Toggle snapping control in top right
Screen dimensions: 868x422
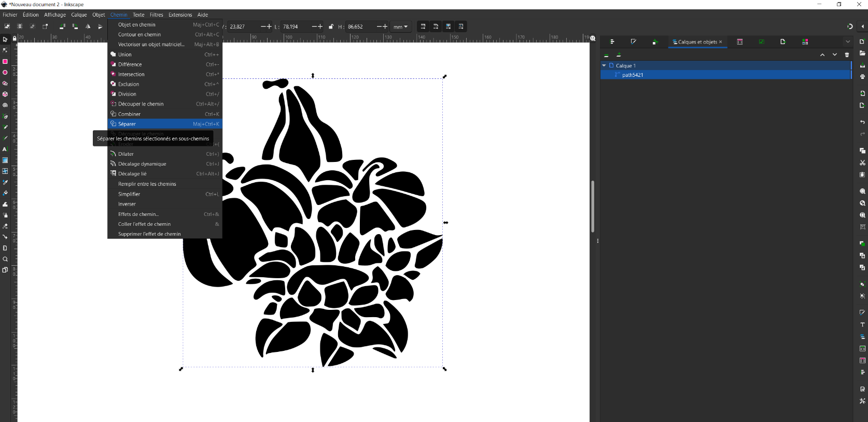(x=850, y=26)
